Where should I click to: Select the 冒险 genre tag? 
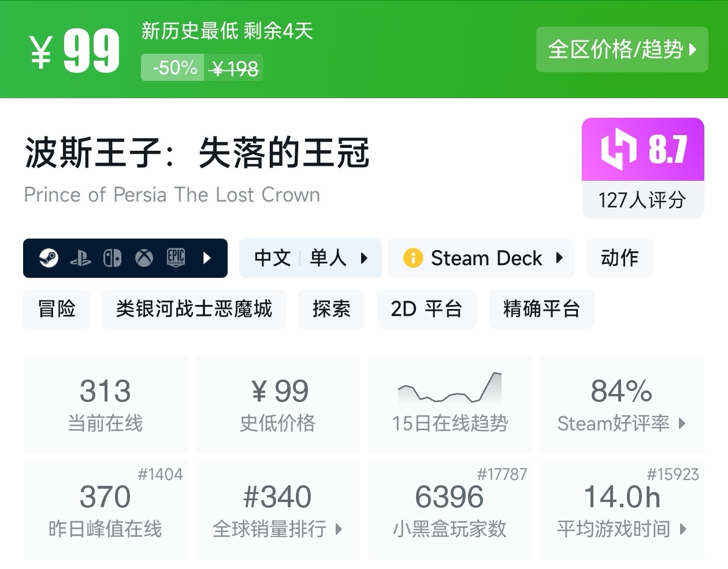(57, 309)
